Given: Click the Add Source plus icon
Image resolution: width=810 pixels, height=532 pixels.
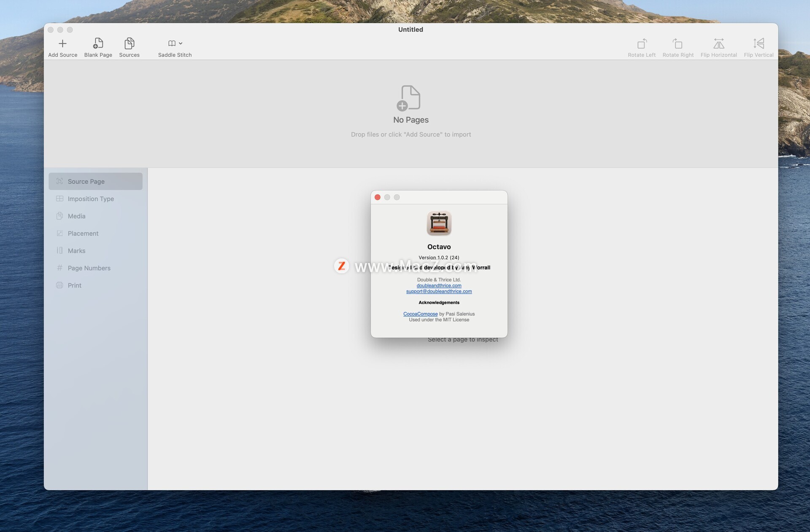Looking at the screenshot, I should pyautogui.click(x=62, y=43).
